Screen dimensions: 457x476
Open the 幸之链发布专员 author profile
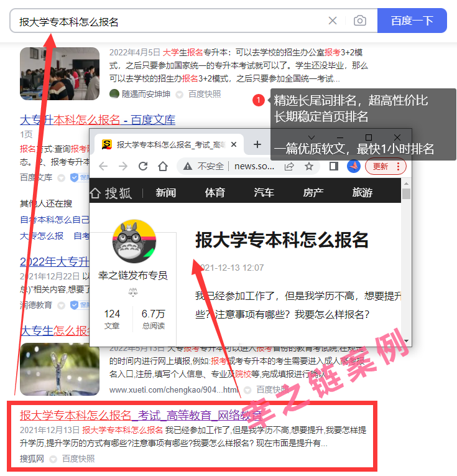pos(133,276)
